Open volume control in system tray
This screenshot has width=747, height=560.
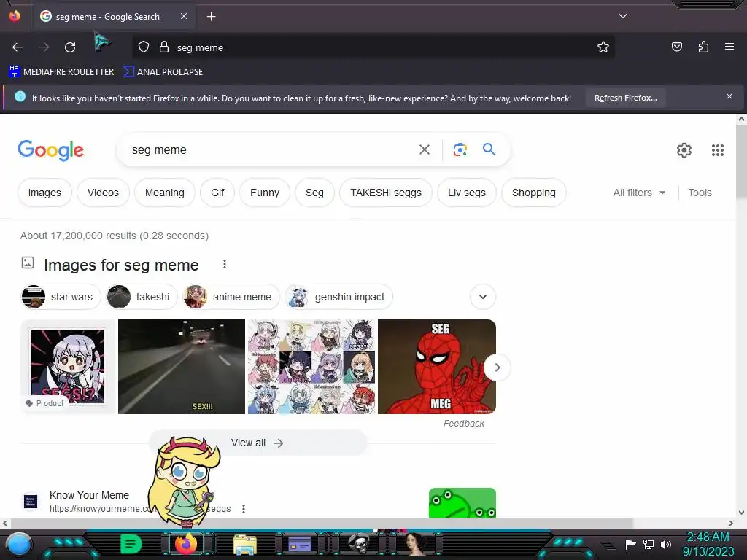pos(665,544)
